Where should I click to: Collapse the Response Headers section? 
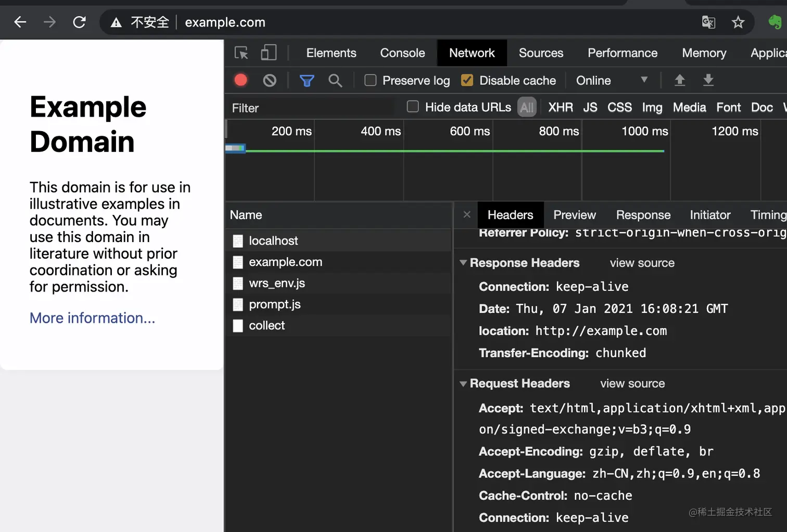(463, 263)
